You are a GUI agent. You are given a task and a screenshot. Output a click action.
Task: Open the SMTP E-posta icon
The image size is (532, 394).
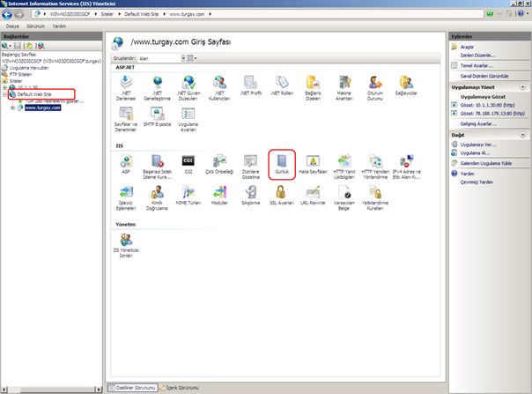point(157,116)
